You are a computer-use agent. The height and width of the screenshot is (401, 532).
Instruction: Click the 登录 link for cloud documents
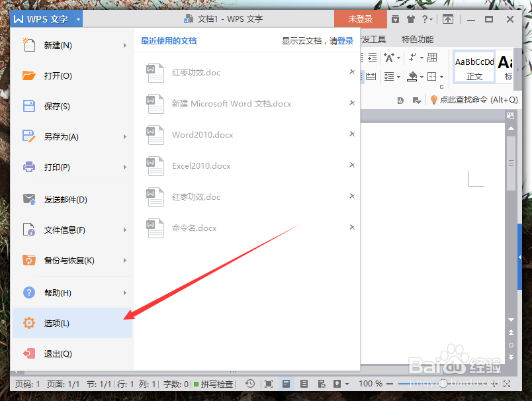tap(345, 41)
